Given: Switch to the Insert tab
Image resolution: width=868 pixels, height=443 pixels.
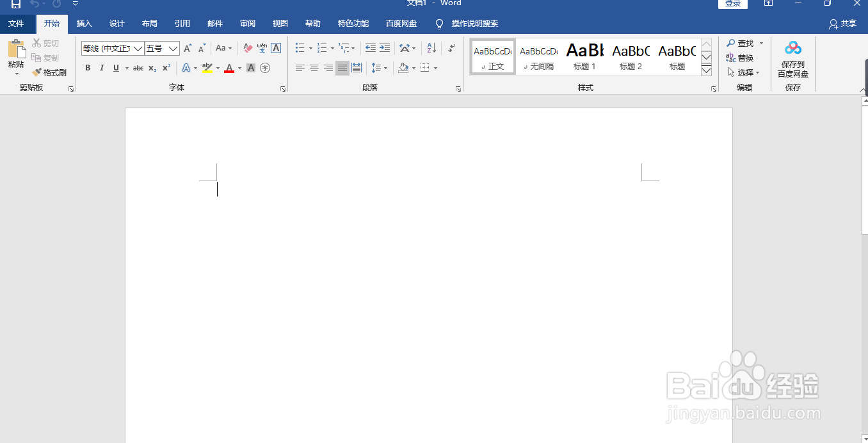Looking at the screenshot, I should pyautogui.click(x=84, y=24).
